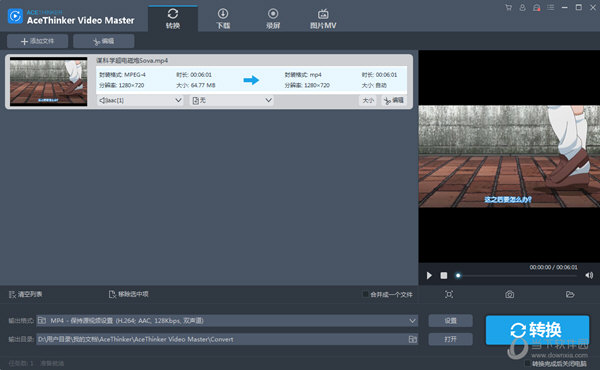The image size is (600, 370).
Task: Click 清空列表 (Clear List)
Action: click(25, 294)
